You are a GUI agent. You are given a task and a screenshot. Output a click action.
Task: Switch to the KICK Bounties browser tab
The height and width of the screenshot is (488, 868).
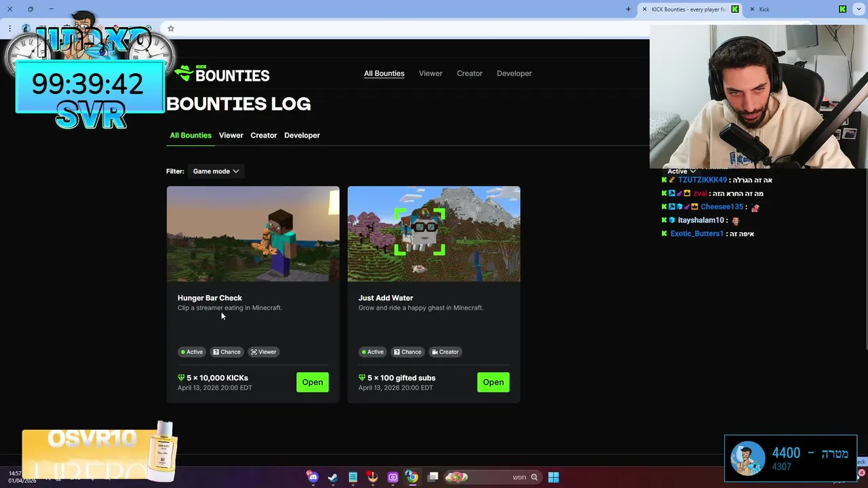(x=688, y=9)
